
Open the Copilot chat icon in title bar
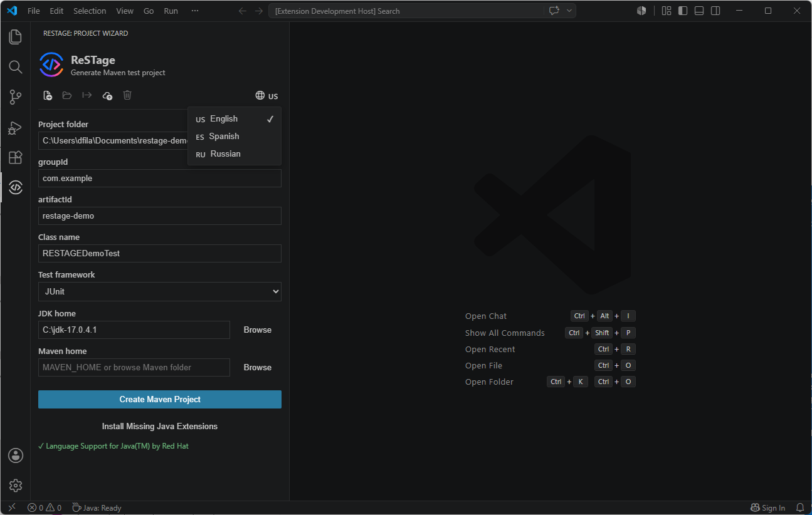point(554,11)
